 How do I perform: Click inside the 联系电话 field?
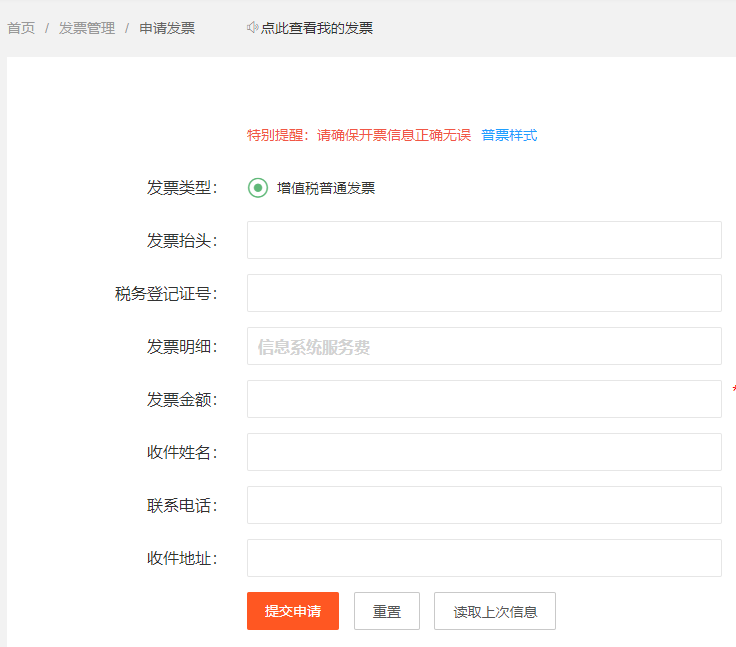click(484, 505)
